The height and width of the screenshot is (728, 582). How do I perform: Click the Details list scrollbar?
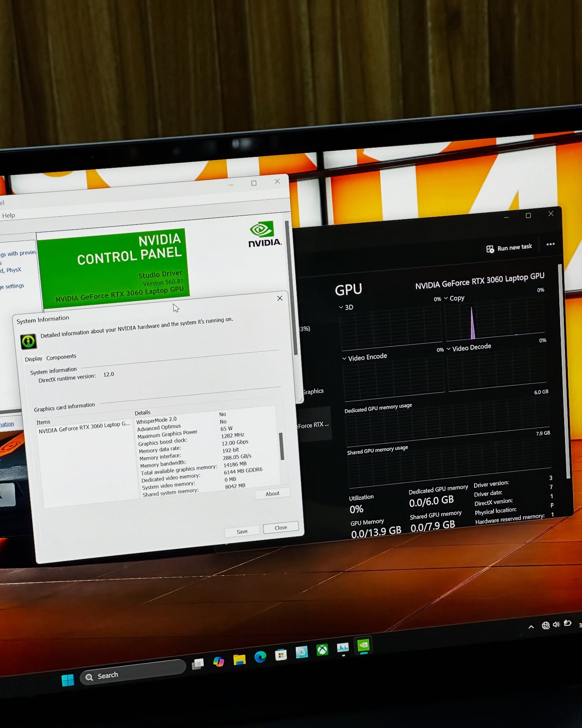pos(282,447)
